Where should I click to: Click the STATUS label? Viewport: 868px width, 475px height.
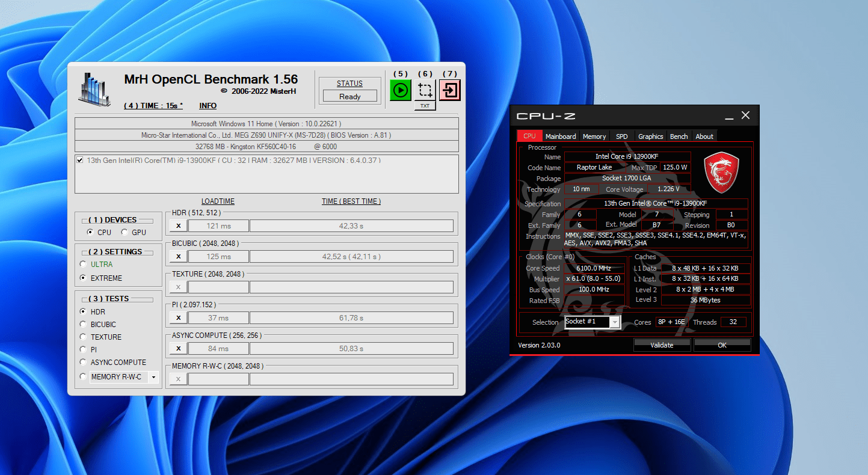click(349, 84)
